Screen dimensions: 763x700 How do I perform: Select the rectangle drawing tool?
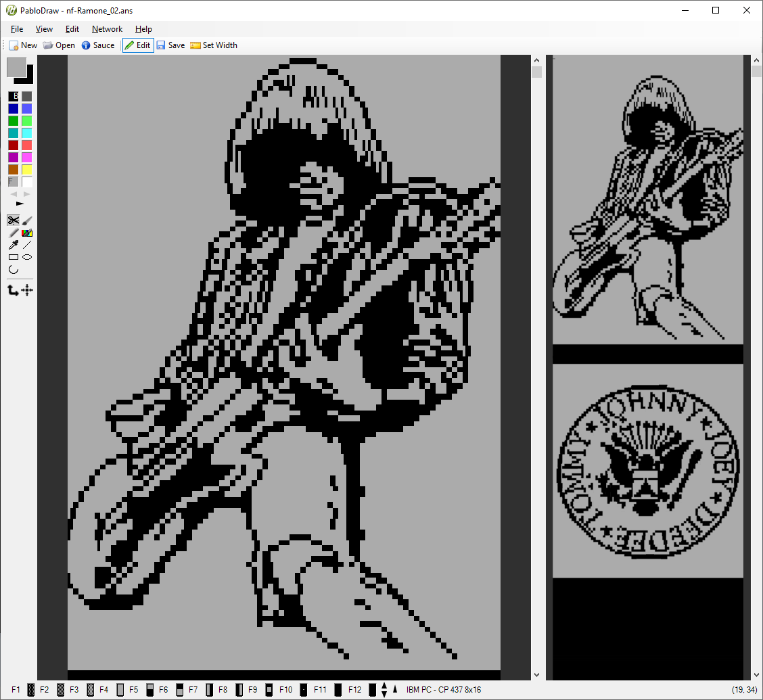[13, 257]
